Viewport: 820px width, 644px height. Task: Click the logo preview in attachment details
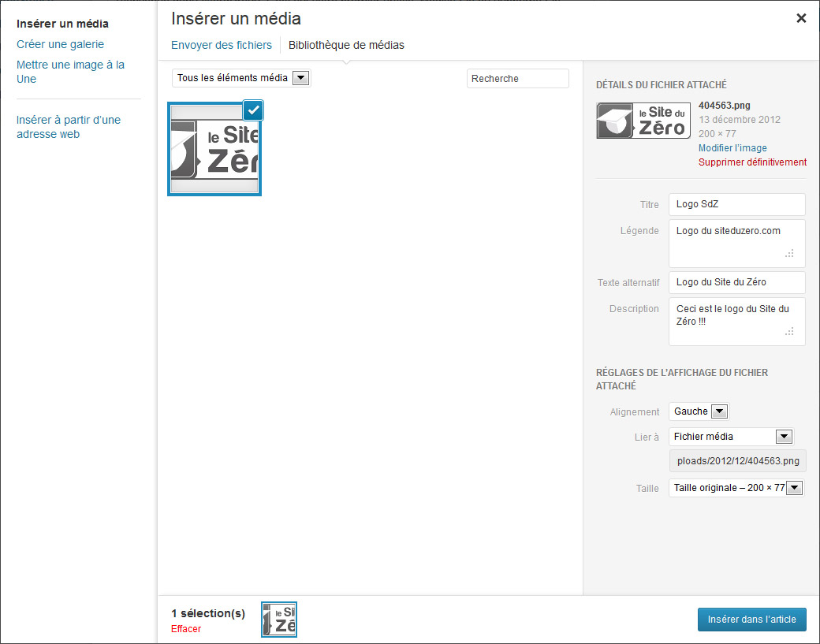point(643,120)
